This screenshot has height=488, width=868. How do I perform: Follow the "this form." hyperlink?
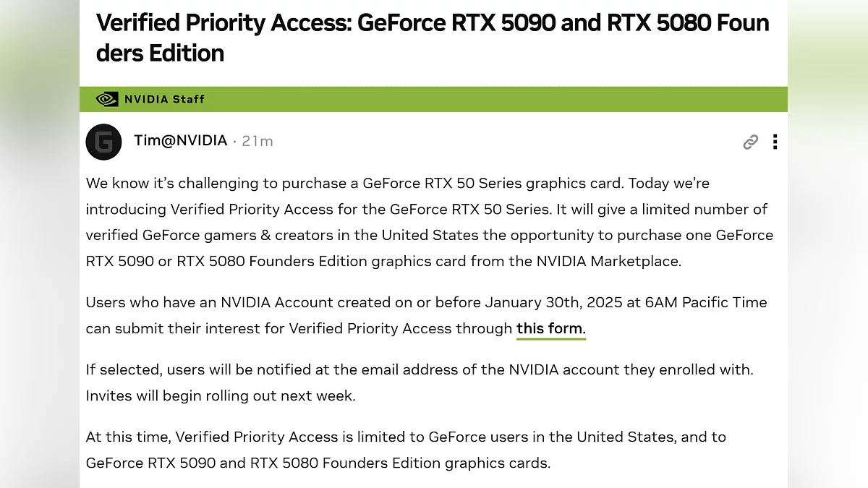[x=550, y=328]
